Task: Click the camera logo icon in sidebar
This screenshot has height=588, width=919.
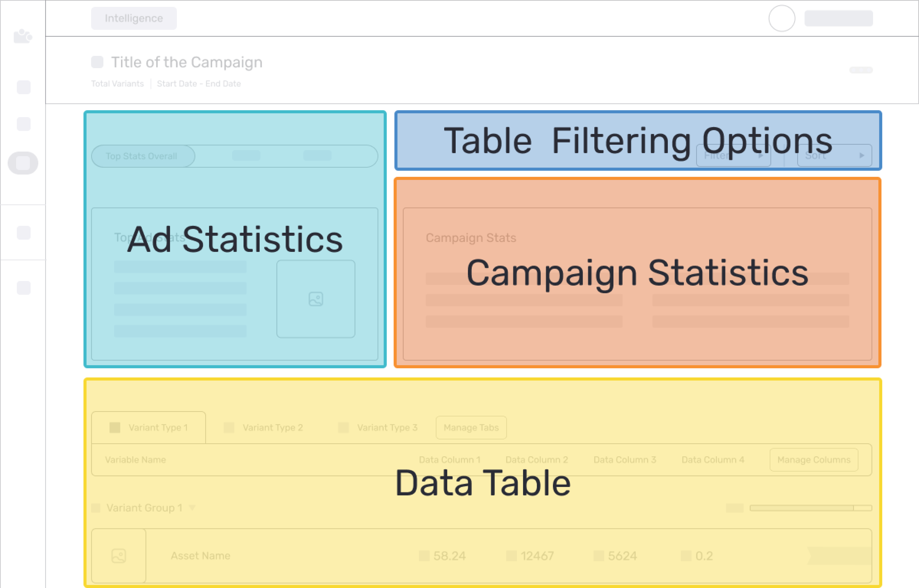Action: [x=23, y=36]
